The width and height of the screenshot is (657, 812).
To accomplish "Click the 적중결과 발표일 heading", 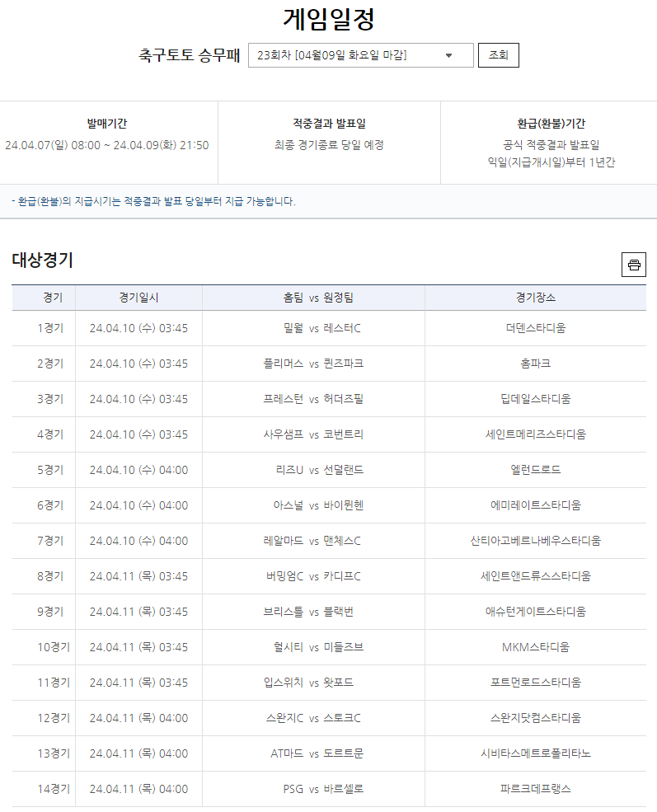I will click(x=329, y=124).
